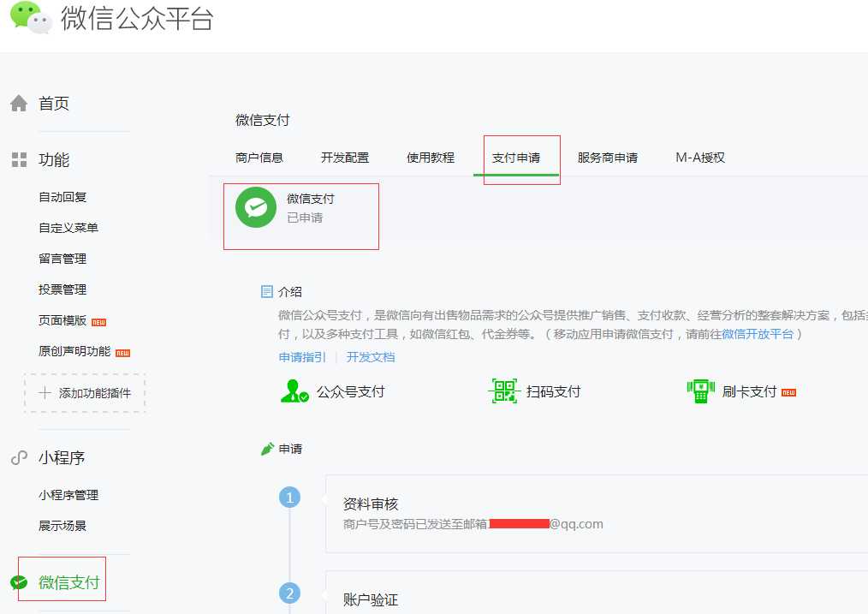868x614 pixels.
Task: Select the 刷卡支付 card payment icon
Action: point(701,390)
